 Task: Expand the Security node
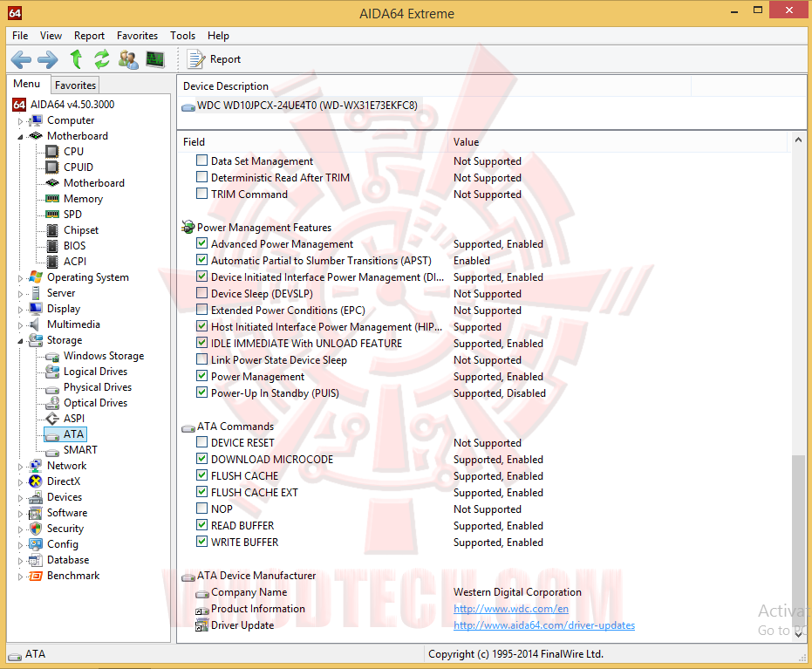coord(20,529)
